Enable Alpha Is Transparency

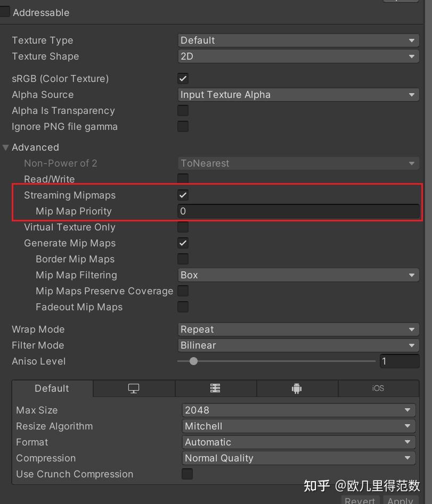point(183,110)
